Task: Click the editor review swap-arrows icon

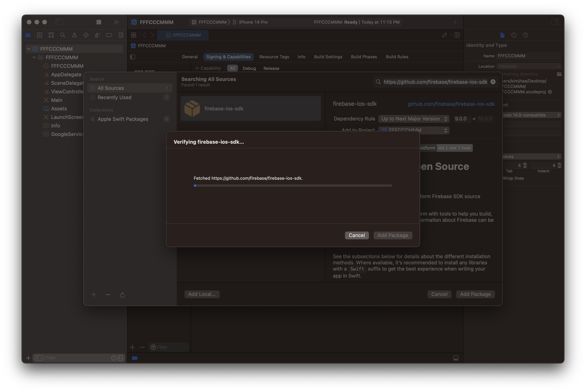Action: tap(444, 35)
